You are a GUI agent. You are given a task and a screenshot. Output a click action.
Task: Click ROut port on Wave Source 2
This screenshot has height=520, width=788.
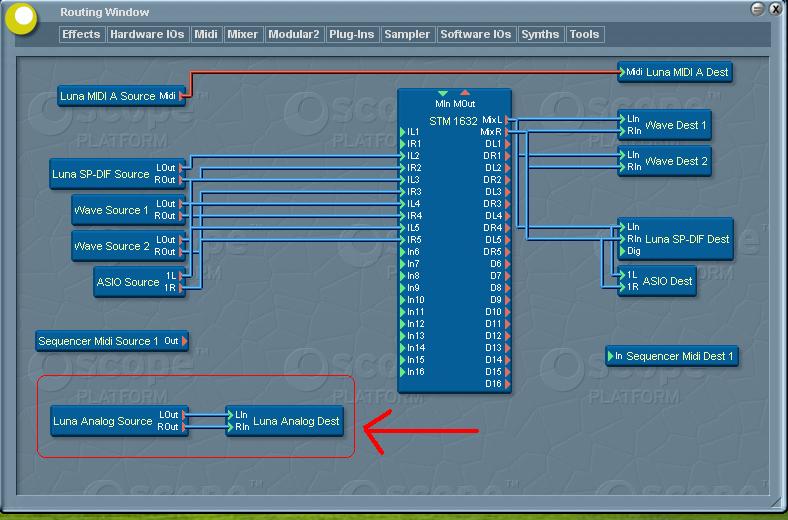[182, 252]
